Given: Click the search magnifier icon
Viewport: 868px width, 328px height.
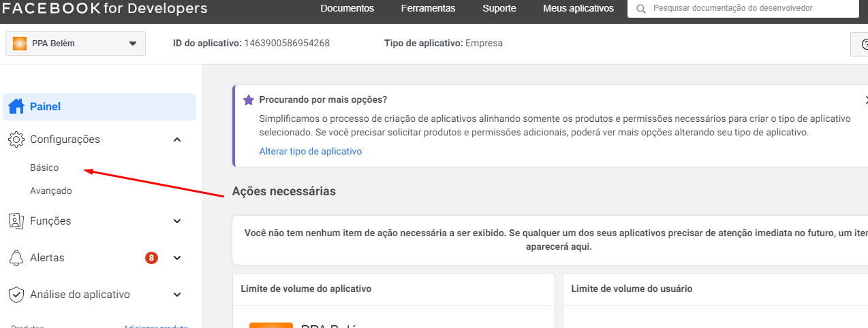Looking at the screenshot, I should point(640,9).
